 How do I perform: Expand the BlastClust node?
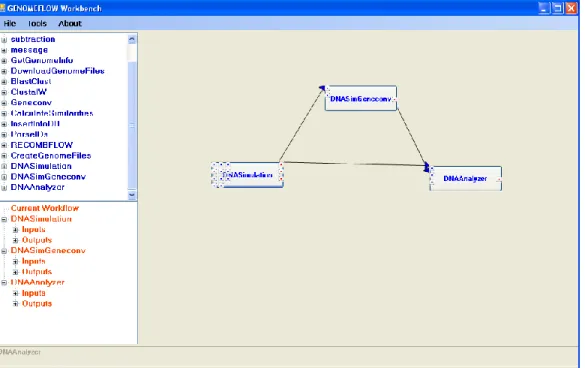click(x=4, y=81)
